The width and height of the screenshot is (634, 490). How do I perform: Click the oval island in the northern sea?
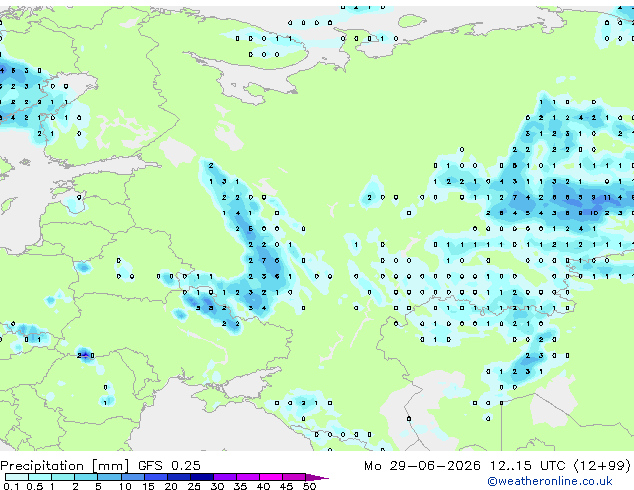pos(412,21)
